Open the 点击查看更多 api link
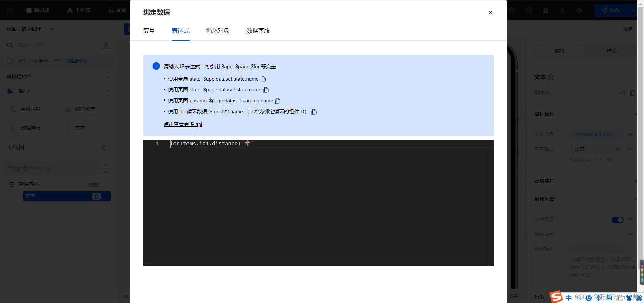 click(183, 124)
